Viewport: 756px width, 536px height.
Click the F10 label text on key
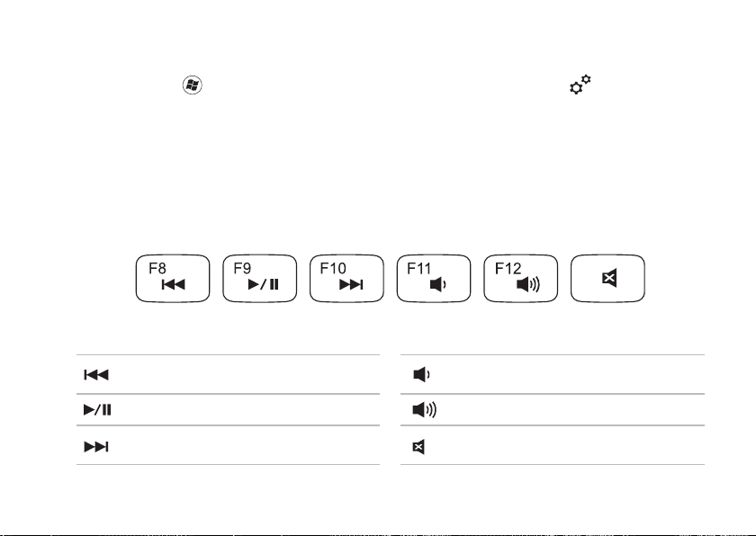333,268
